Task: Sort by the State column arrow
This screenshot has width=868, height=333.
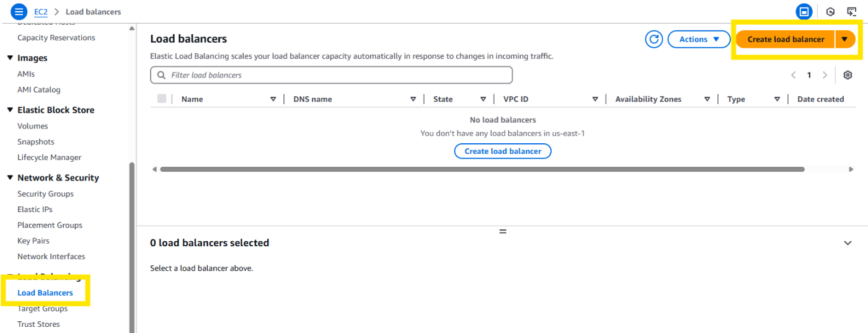Action: coord(483,99)
